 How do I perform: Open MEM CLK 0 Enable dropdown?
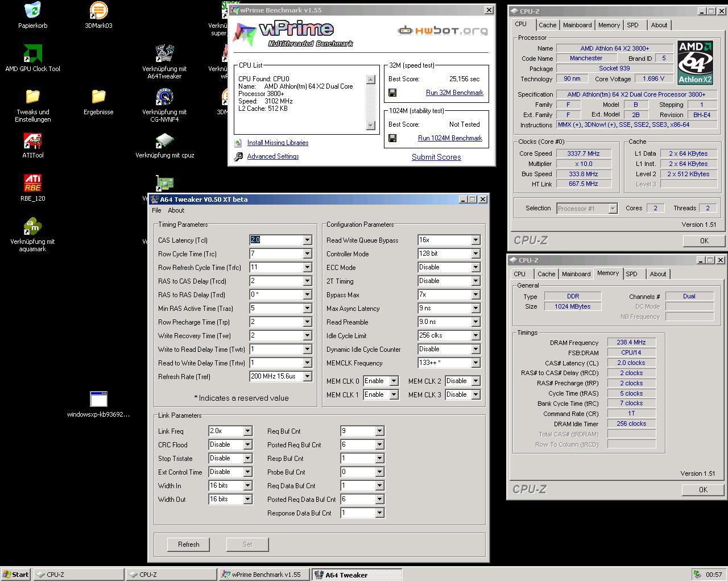[x=393, y=381]
